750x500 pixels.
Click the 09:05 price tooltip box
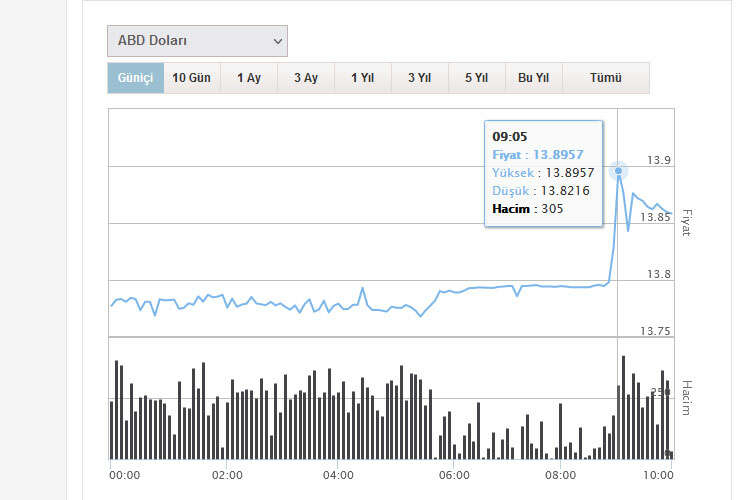543,173
